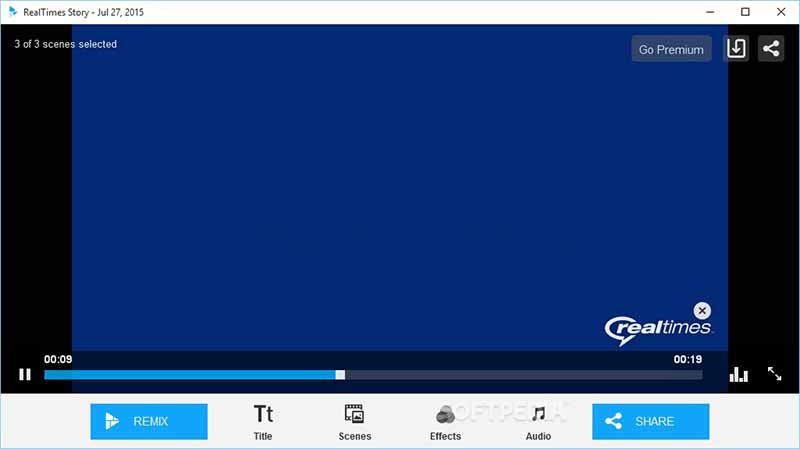This screenshot has width=800, height=449.
Task: Click the '3 of 3 scenes selected' text
Action: (65, 44)
